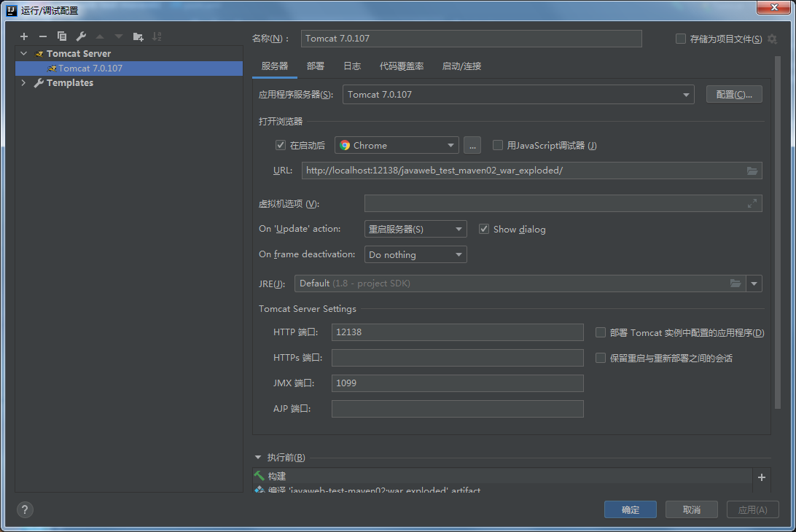Click the Chrome icon in the browser selector
Viewport: 796px width, 532px height.
[345, 145]
